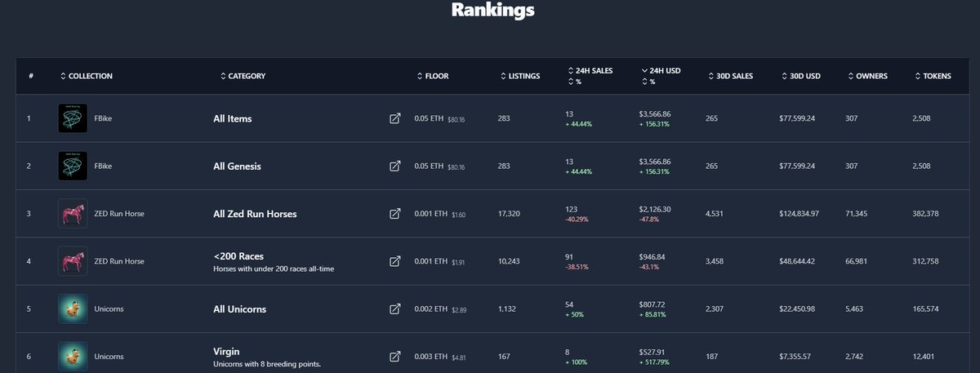Click floor price 0.003 ETH
The width and height of the screenshot is (980, 373).
[x=430, y=357]
